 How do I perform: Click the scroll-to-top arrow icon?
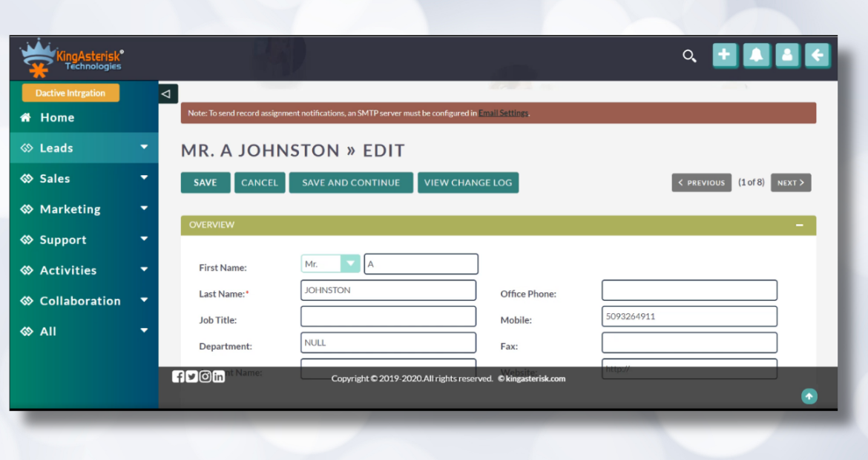pos(809,396)
